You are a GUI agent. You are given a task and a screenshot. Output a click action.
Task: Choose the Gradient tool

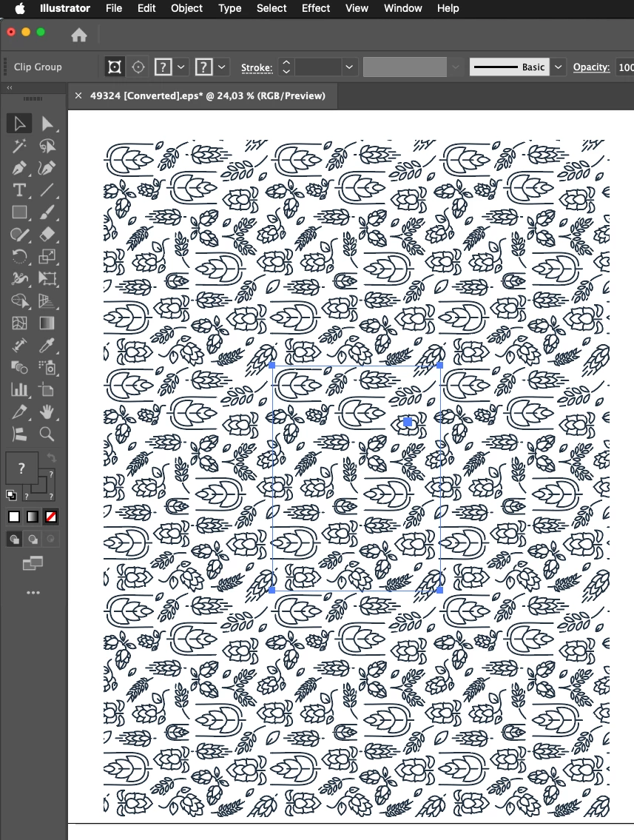click(47, 323)
